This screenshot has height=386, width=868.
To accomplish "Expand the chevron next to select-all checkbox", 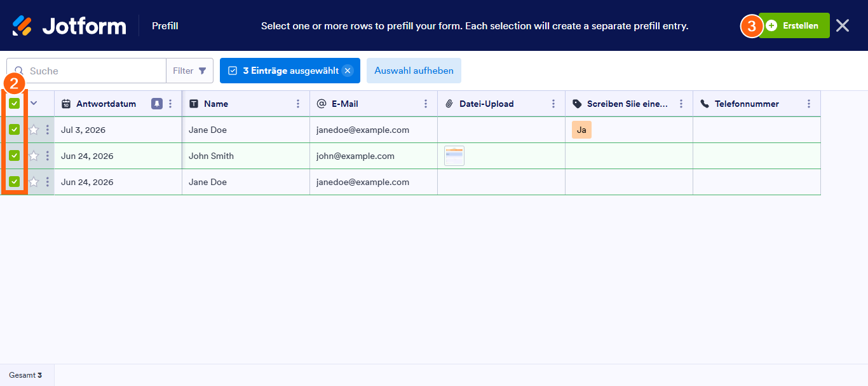I will pyautogui.click(x=34, y=104).
